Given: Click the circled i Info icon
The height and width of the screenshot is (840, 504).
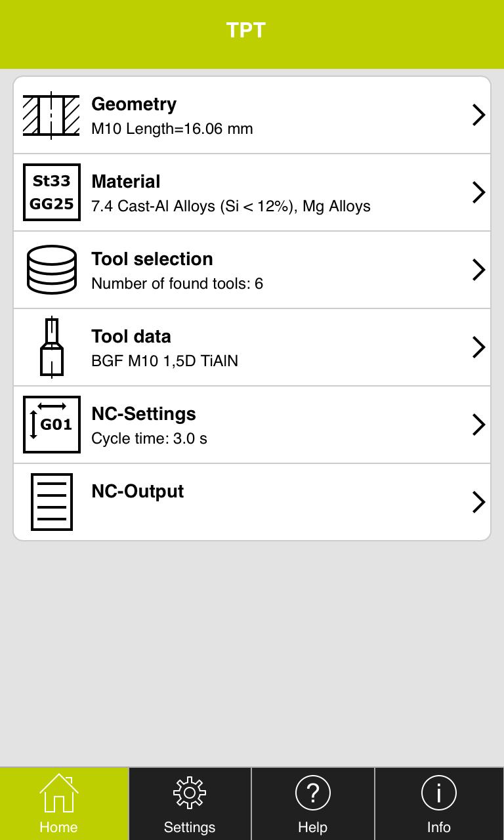Looking at the screenshot, I should 438,793.
